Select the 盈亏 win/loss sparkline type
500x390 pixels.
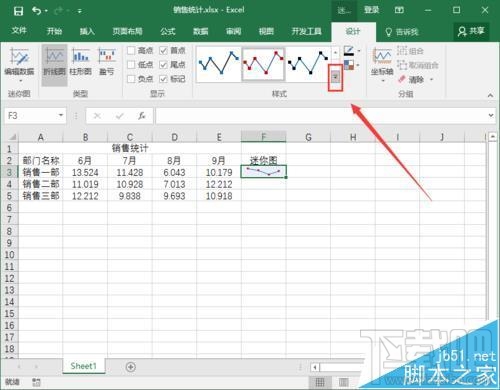(x=107, y=61)
